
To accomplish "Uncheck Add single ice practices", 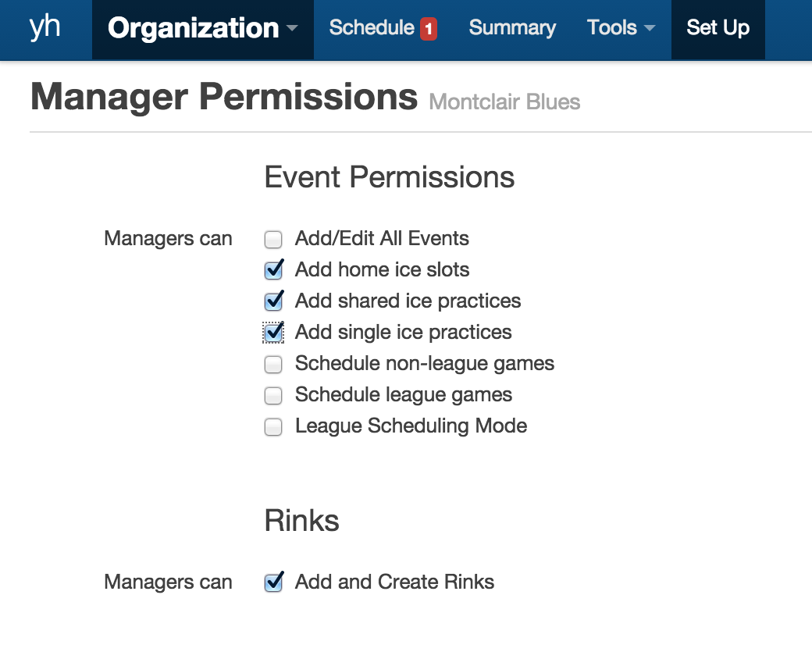I will pyautogui.click(x=273, y=333).
